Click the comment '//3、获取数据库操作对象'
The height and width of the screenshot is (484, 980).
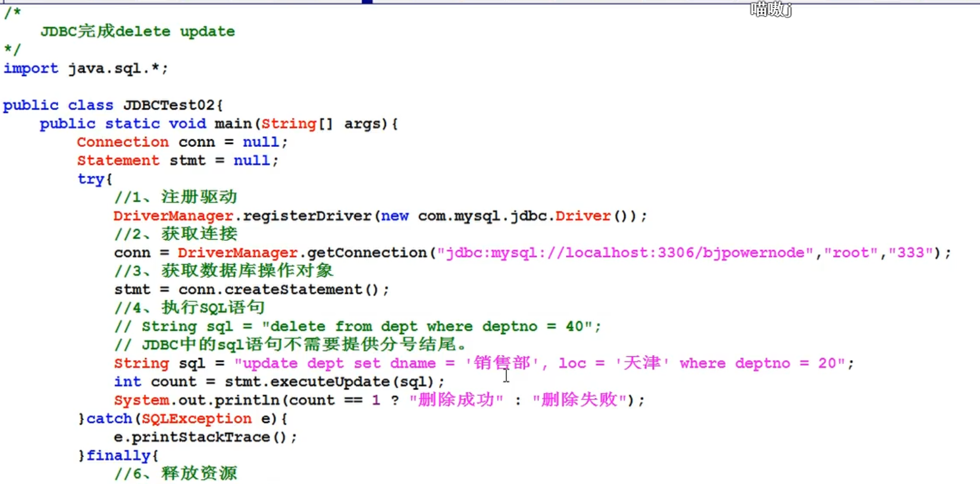click(x=224, y=271)
